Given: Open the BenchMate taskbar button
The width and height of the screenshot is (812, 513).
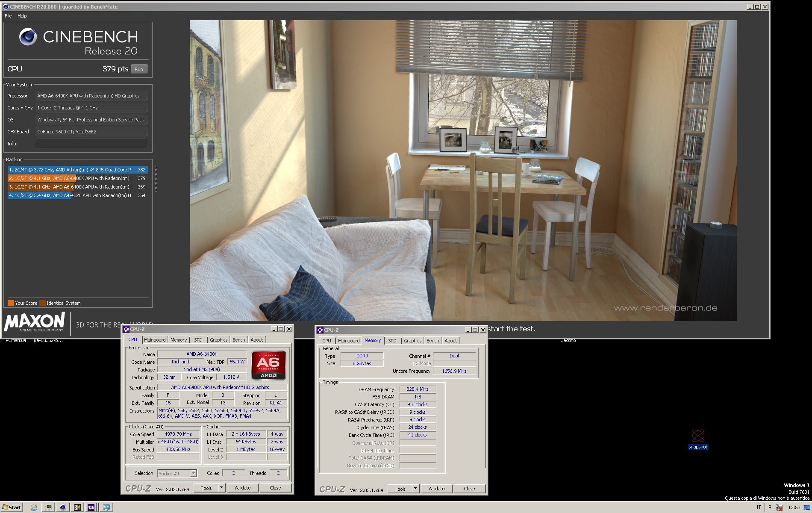Looking at the screenshot, I should click(77, 507).
